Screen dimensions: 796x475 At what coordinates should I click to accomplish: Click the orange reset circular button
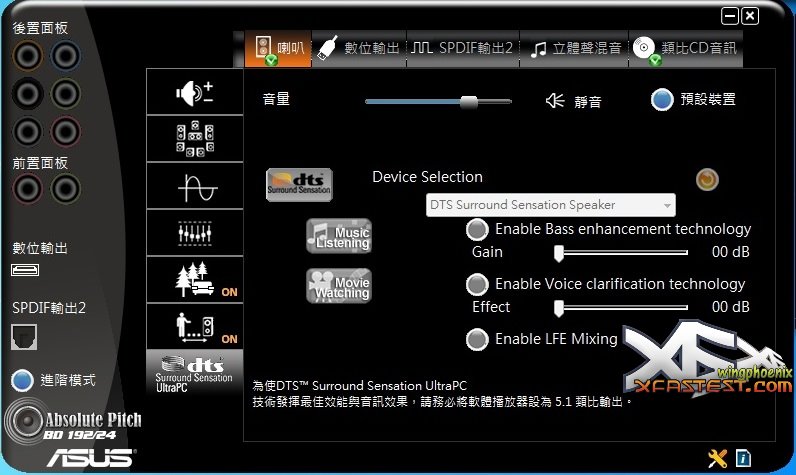click(x=707, y=179)
